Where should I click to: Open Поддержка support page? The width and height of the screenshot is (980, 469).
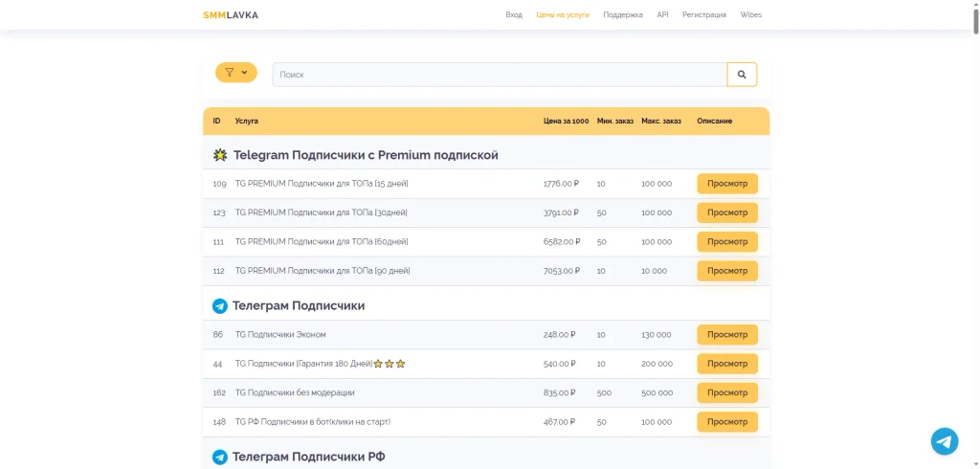click(x=623, y=15)
